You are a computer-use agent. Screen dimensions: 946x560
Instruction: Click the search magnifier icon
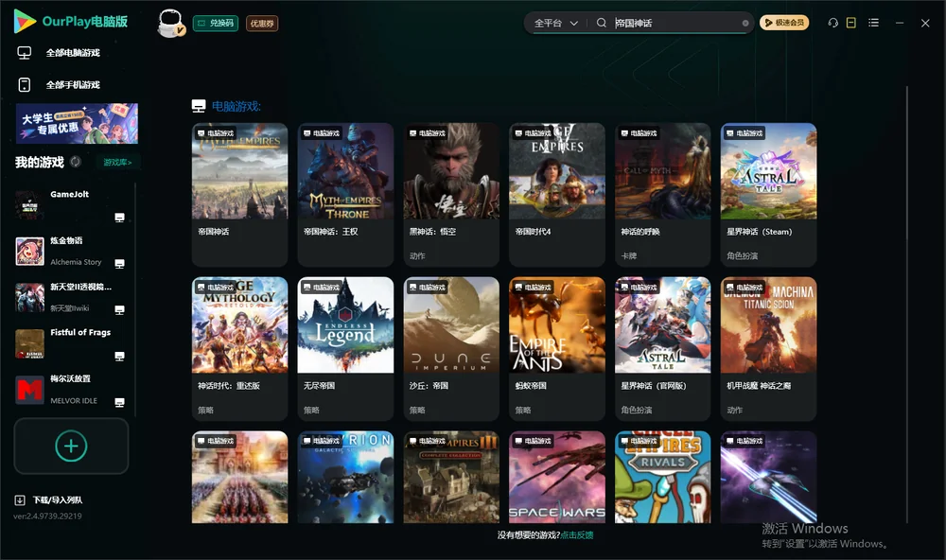(x=602, y=23)
